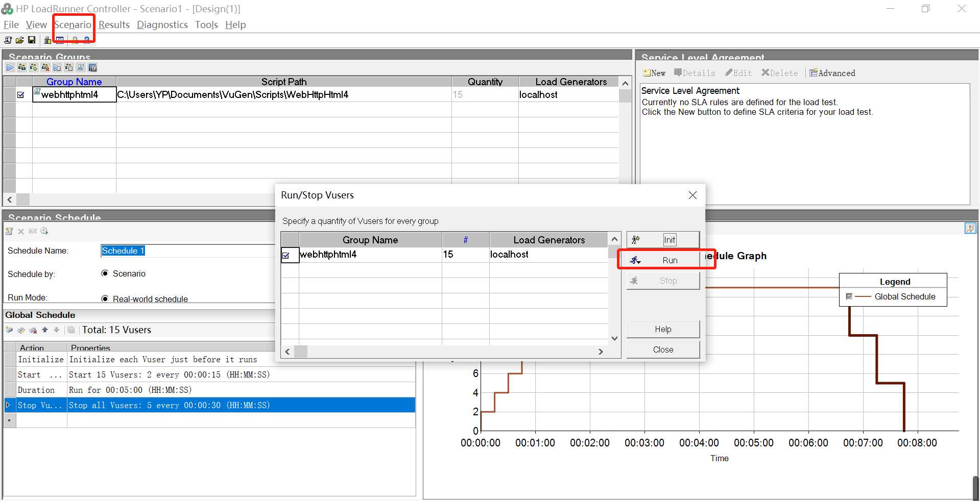
Task: Click the Load Generators buildings icon
Action: [x=47, y=40]
